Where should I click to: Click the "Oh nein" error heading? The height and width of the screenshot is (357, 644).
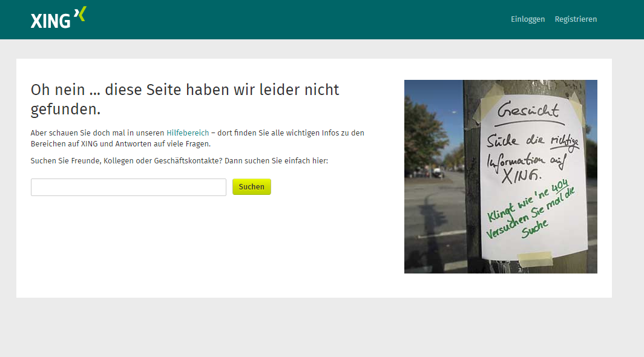(x=185, y=99)
